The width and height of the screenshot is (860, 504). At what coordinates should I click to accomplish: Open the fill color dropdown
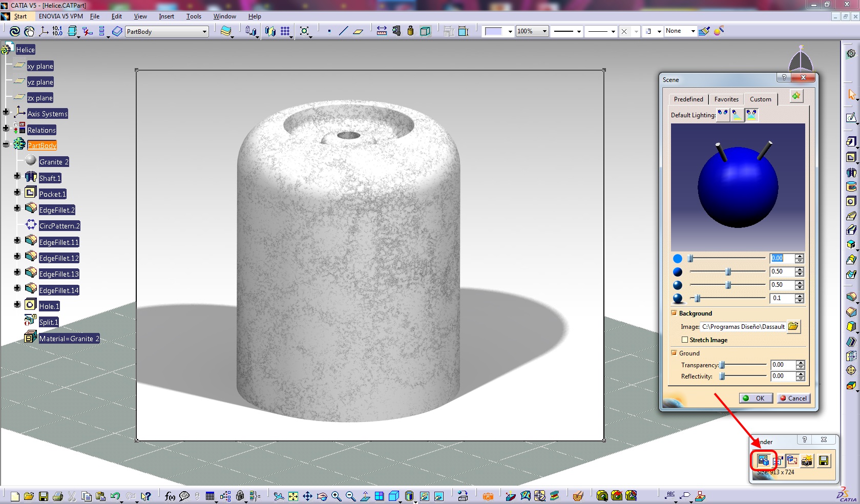pos(510,31)
